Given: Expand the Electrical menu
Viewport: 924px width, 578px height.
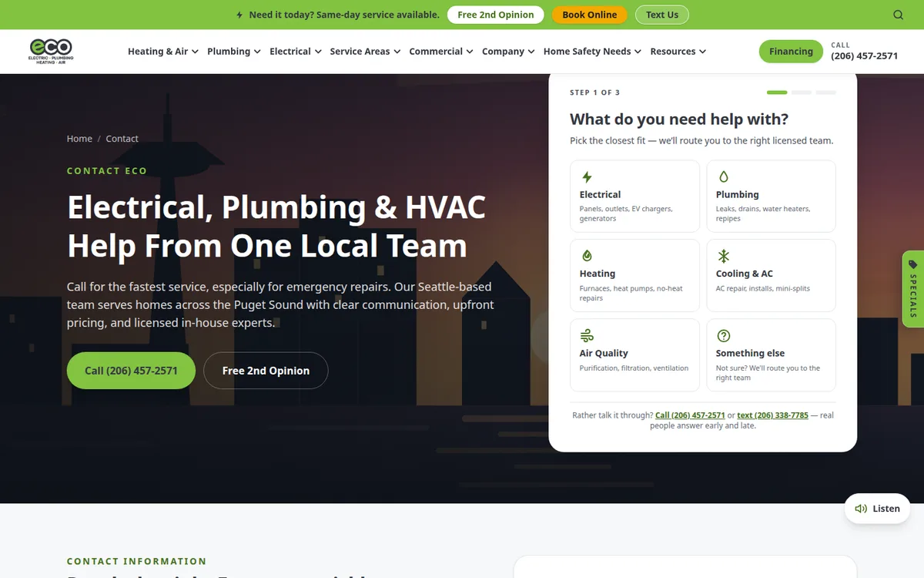Looking at the screenshot, I should pos(296,52).
